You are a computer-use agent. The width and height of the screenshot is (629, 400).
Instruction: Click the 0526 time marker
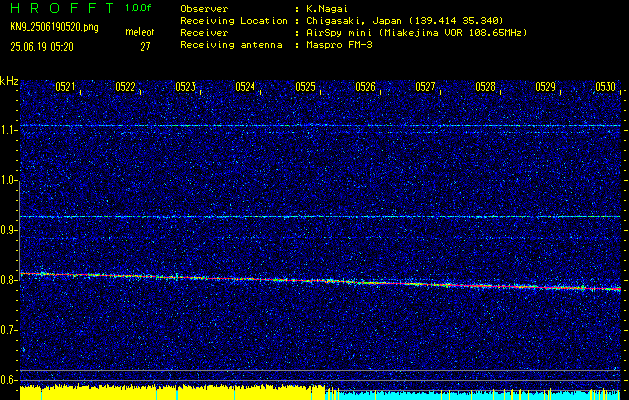[365, 87]
